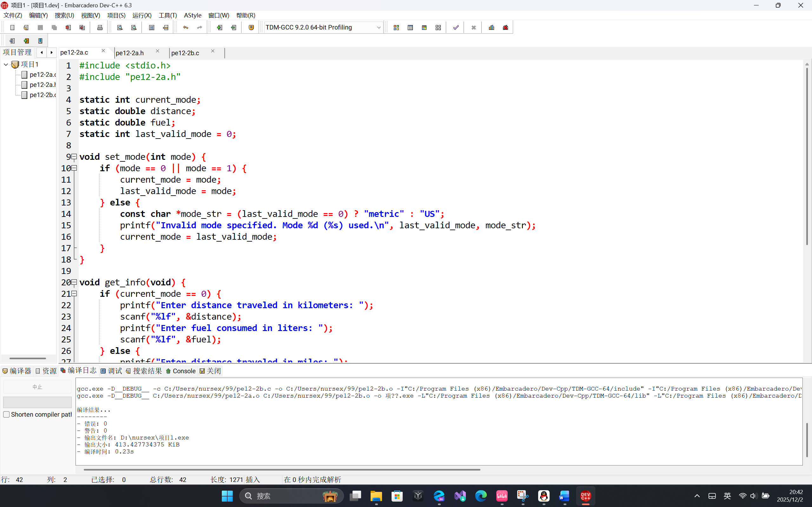Switch to the pe12-2b.c editor tab
The image size is (812, 507).
185,53
